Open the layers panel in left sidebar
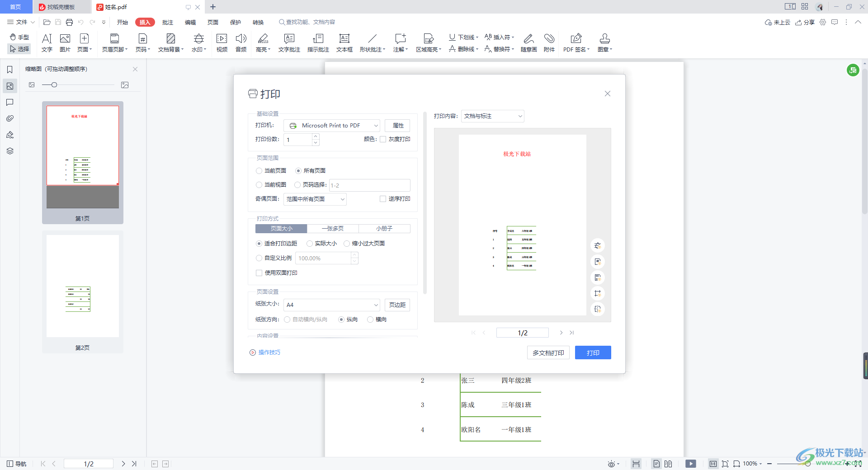The width and height of the screenshot is (868, 470). point(9,151)
